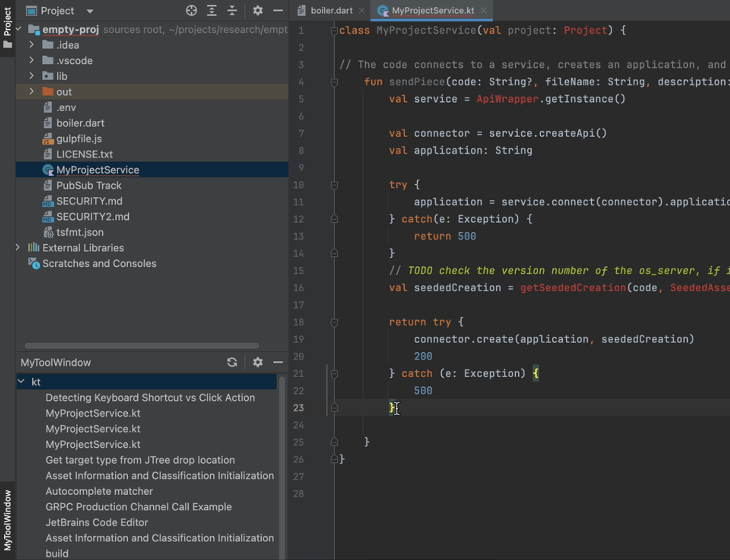Fold the return try block at line 18
730x560 pixels.
[x=334, y=322]
